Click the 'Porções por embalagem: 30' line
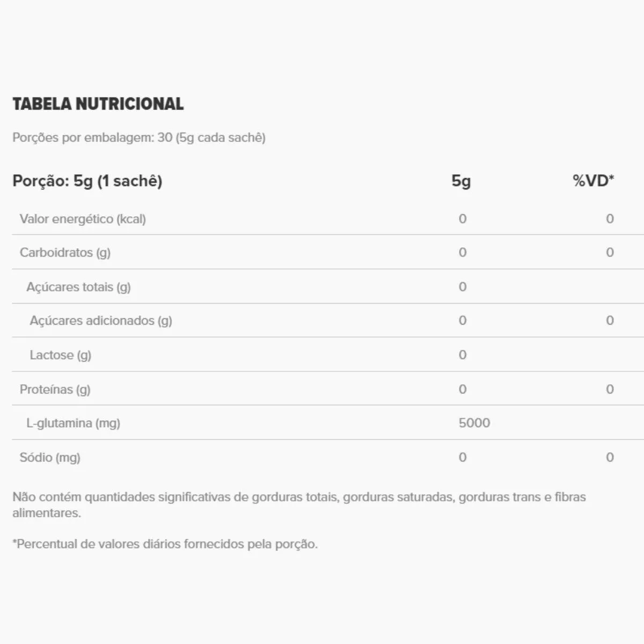The height and width of the screenshot is (644, 644). coord(139,137)
